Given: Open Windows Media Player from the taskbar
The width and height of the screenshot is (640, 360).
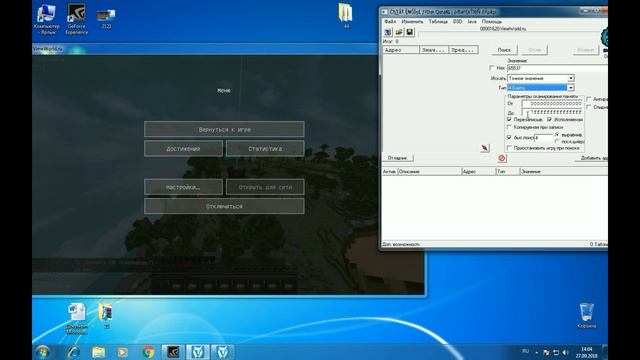Looking at the screenshot, I should (x=122, y=352).
